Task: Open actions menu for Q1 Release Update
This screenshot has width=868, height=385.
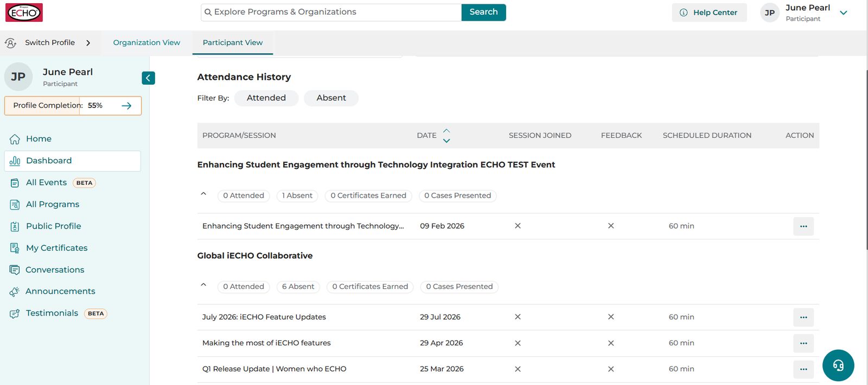Action: tap(803, 369)
